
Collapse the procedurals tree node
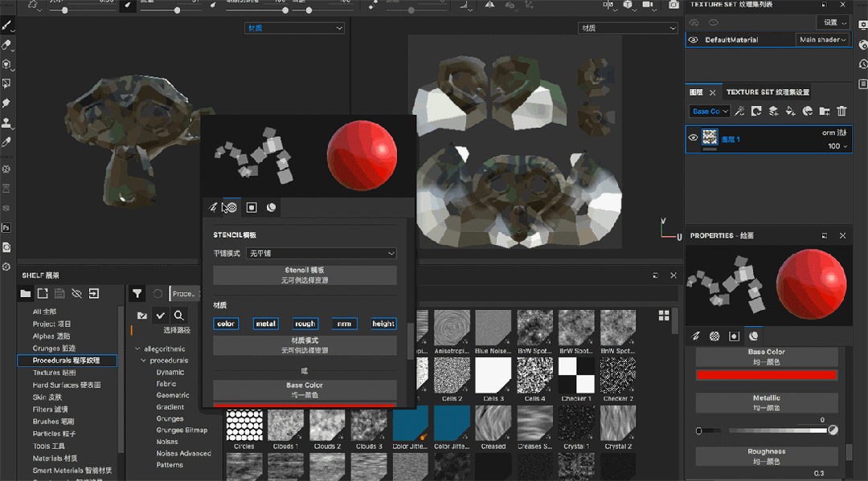click(x=143, y=361)
